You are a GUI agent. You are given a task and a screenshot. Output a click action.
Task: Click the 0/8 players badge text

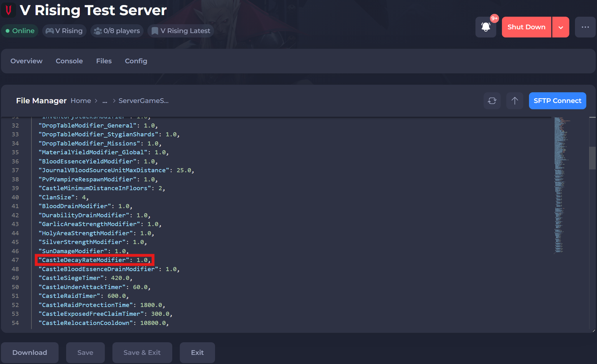122,31
